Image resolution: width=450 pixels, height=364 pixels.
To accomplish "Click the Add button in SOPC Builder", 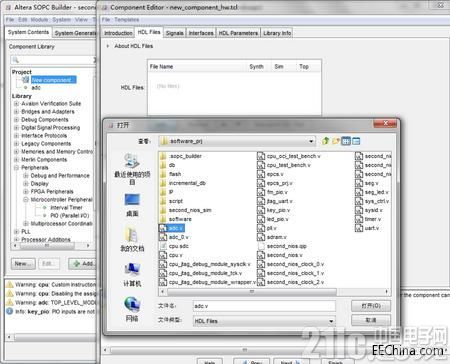I will coord(83,264).
